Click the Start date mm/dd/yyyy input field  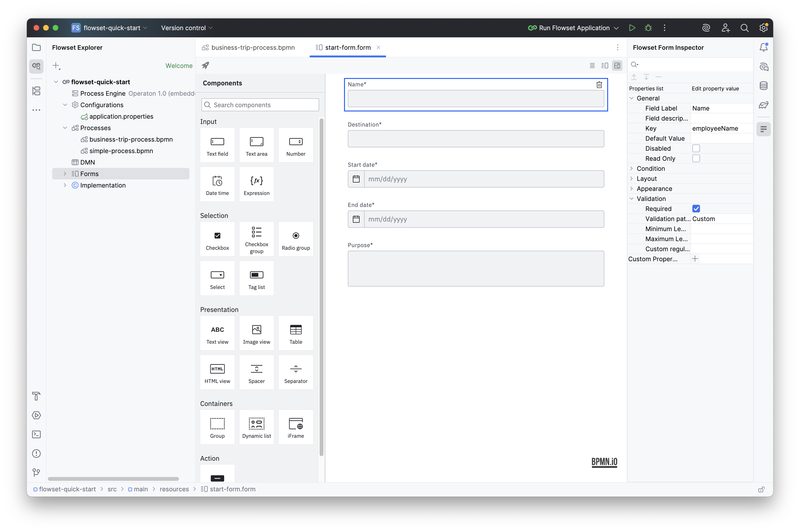[x=475, y=179]
